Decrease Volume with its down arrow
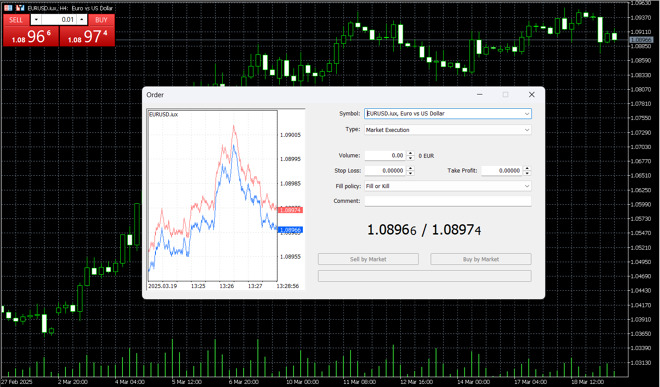Screen dimensions: 660x387 point(411,158)
